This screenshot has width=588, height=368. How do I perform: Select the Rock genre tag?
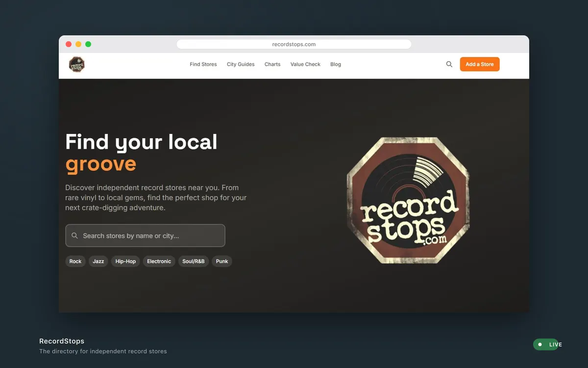(x=75, y=261)
